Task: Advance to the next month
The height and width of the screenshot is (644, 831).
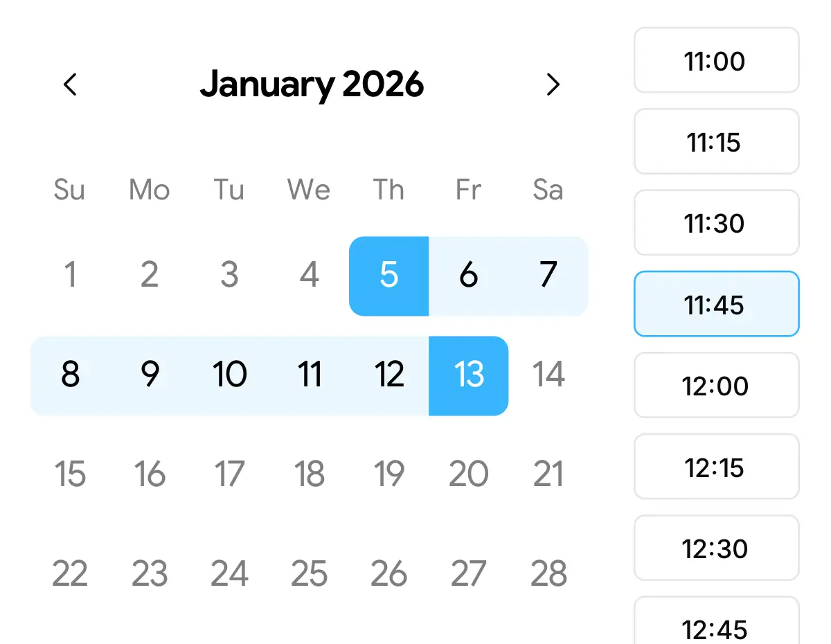Action: click(552, 84)
